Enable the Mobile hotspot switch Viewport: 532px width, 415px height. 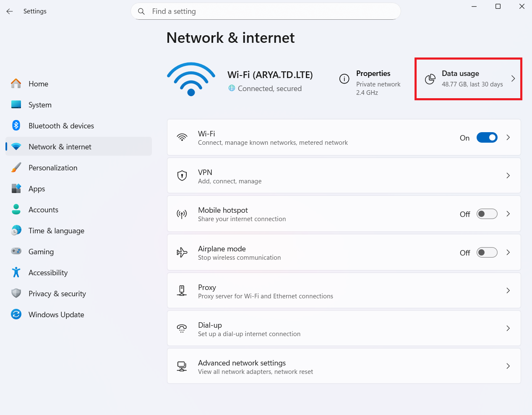(487, 214)
